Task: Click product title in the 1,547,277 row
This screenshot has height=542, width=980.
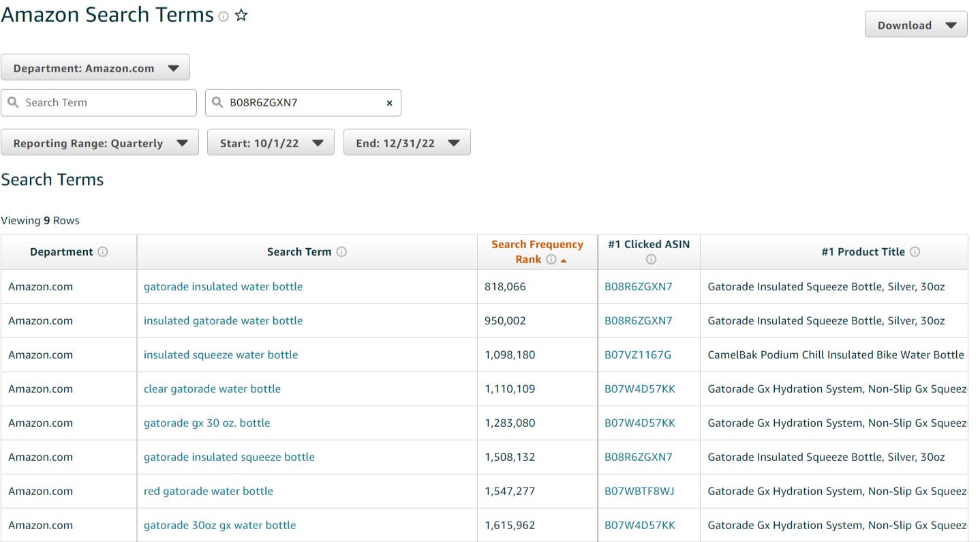Action: pyautogui.click(x=837, y=491)
